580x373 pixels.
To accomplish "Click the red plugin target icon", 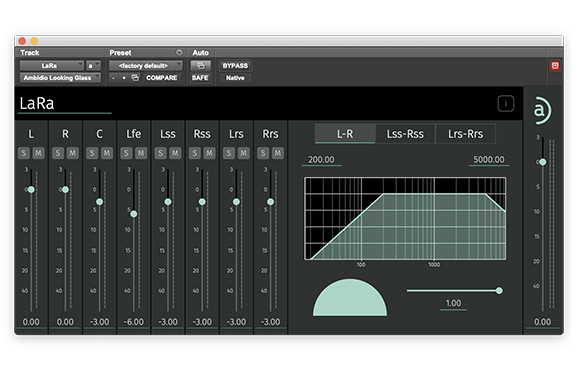I will 555,65.
